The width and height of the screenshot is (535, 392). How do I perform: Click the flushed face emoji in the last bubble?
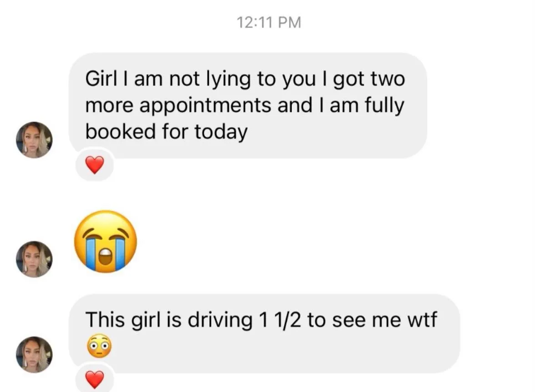click(99, 345)
